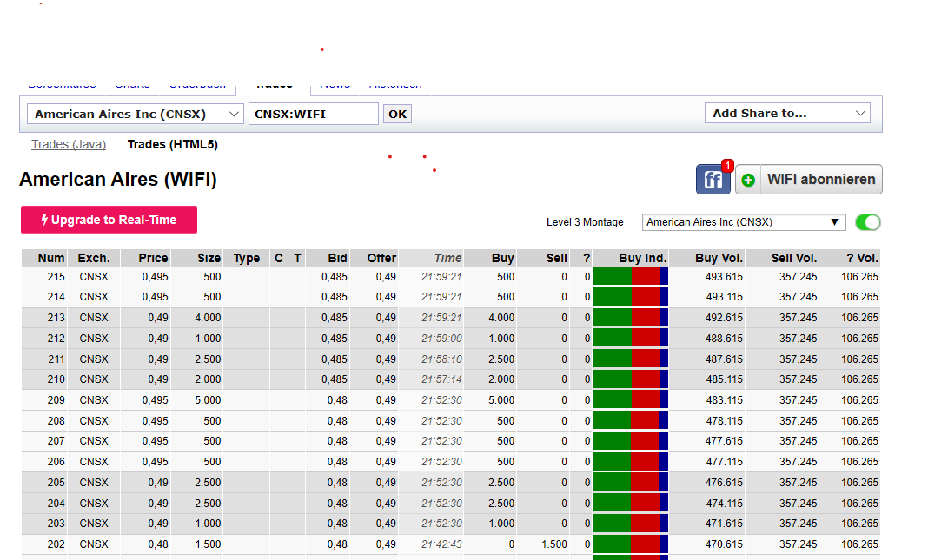Open the American Aires Inc (CNSX) stock dropdown
This screenshot has width=928, height=560.
click(x=136, y=114)
